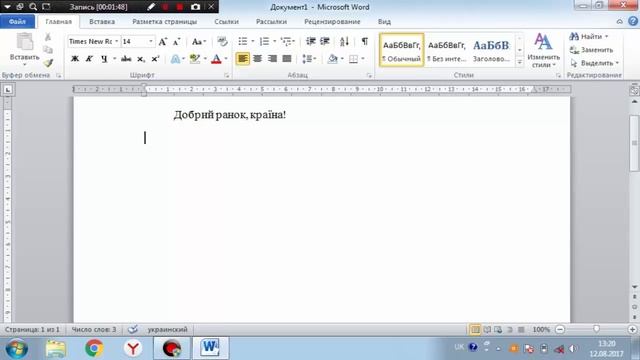Justify the paragraph text

pos(287,59)
